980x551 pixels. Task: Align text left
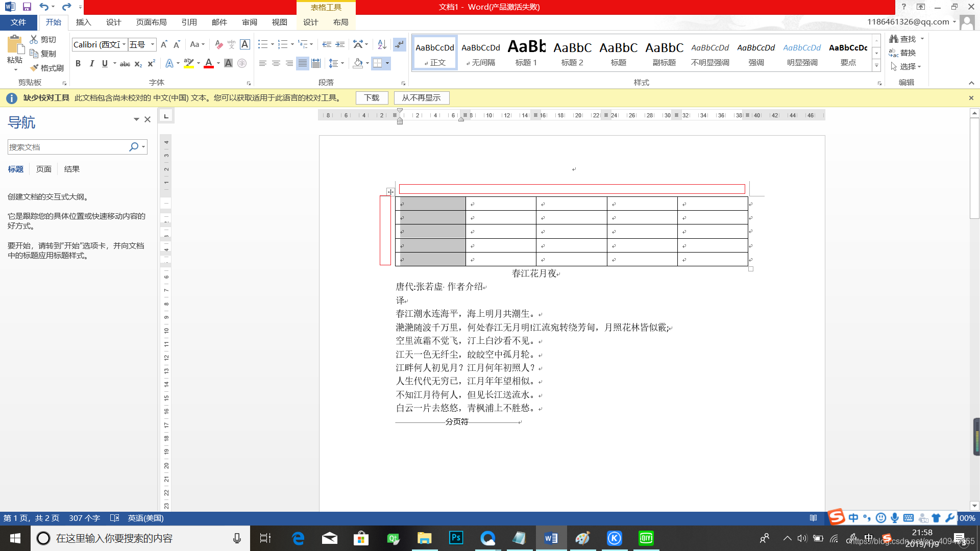coord(263,64)
